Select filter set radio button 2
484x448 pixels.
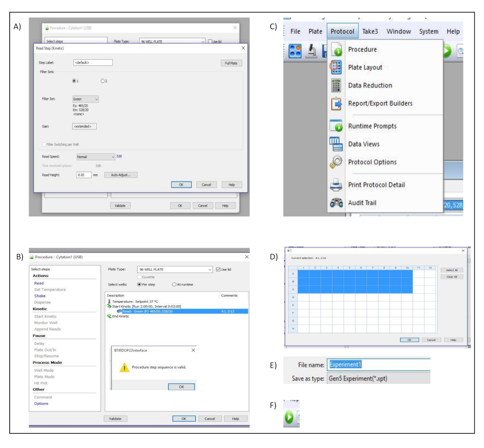point(103,81)
